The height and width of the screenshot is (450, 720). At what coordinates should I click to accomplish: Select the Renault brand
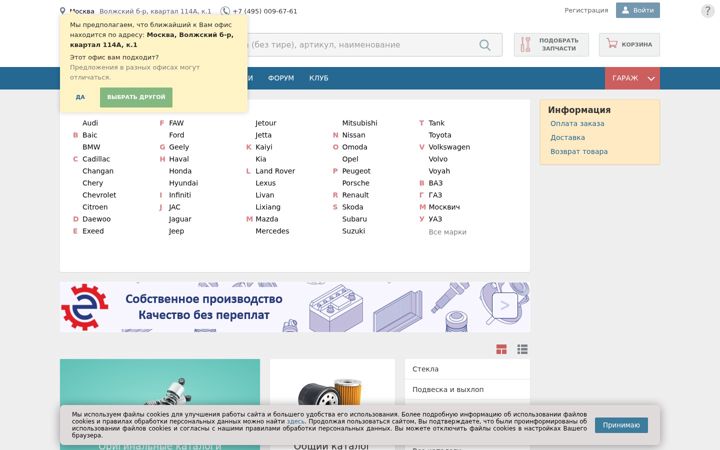pyautogui.click(x=355, y=195)
